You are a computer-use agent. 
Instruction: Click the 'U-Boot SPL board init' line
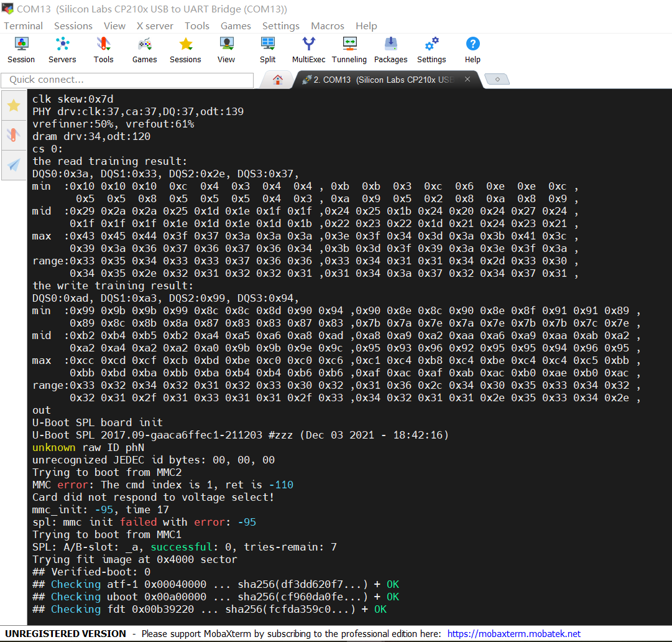97,422
